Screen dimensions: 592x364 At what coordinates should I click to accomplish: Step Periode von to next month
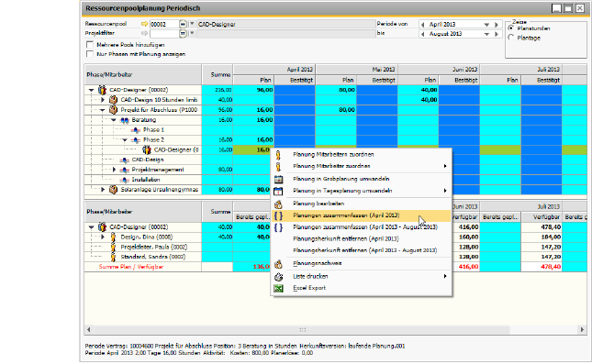pos(497,25)
